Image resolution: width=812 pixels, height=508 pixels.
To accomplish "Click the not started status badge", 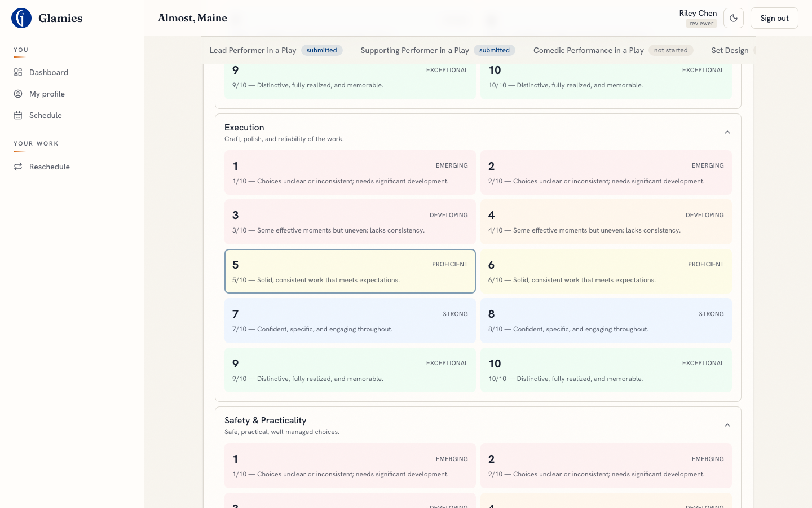I will [x=671, y=50].
